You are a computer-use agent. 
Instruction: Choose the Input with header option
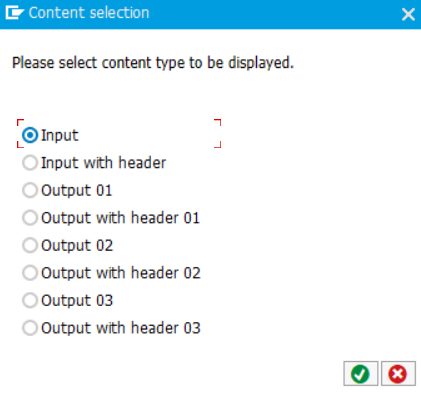[30, 163]
